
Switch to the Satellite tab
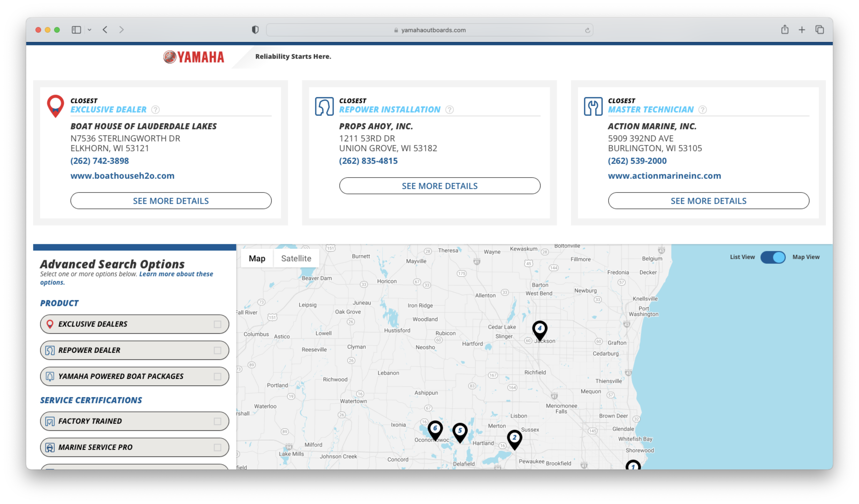[x=296, y=258]
